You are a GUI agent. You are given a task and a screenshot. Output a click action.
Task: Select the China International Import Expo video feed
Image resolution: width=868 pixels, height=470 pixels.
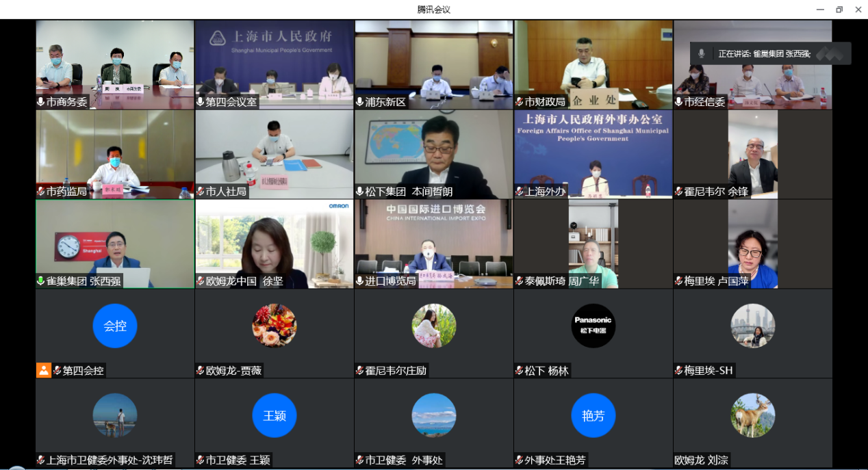point(434,244)
